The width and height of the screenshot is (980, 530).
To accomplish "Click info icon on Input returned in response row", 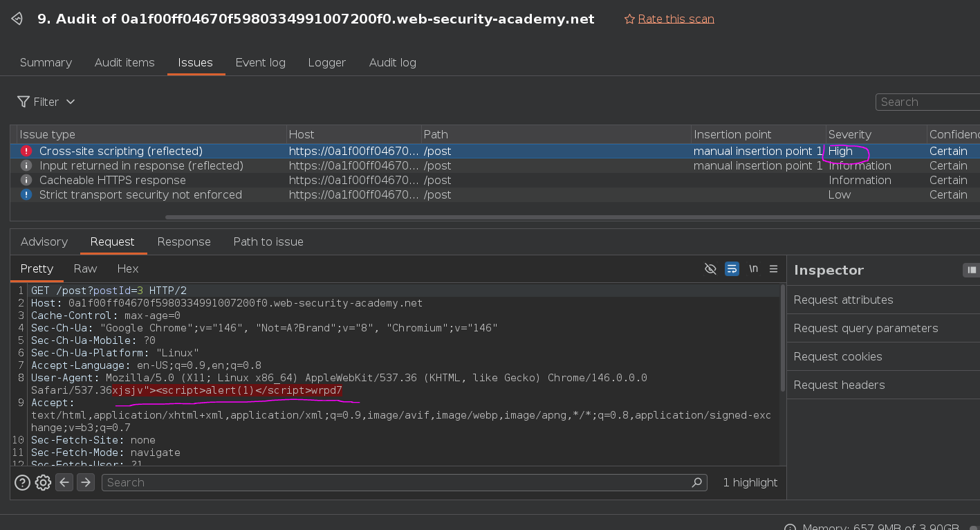I will click(x=26, y=165).
